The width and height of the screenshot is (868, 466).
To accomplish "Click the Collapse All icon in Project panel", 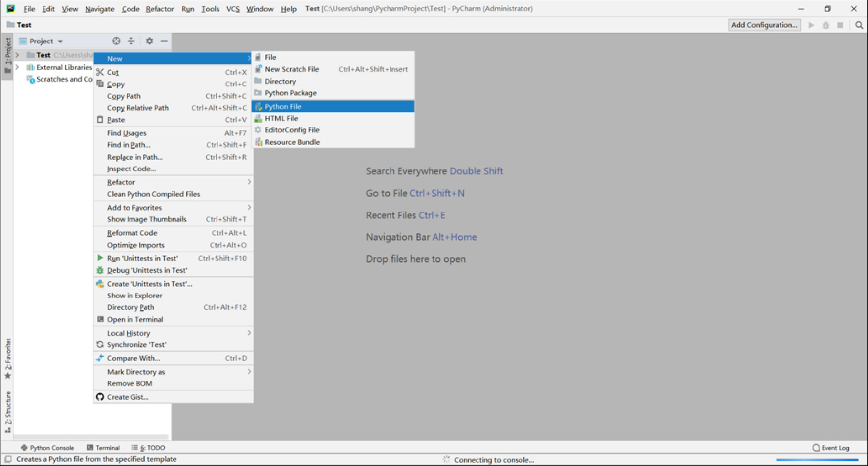I will (131, 41).
